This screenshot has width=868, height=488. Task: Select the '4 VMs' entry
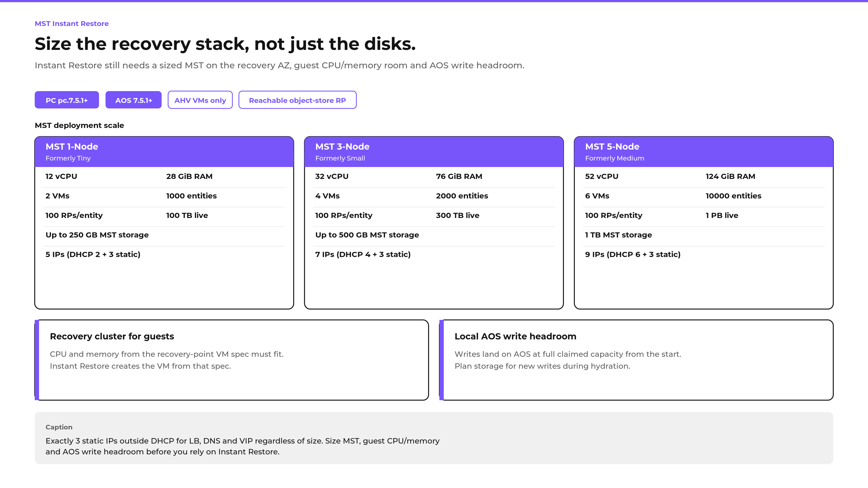(x=327, y=196)
